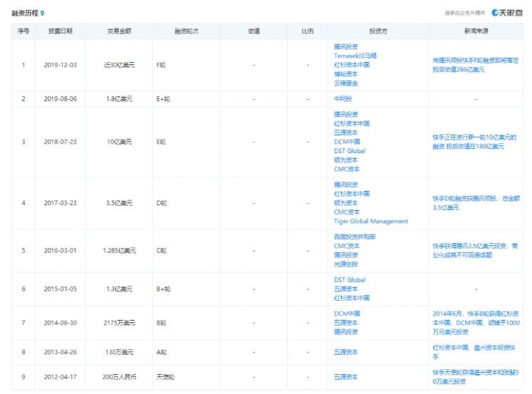Click the 天眼查 logo at top right
Screen dimensions: 532x394
point(507,13)
